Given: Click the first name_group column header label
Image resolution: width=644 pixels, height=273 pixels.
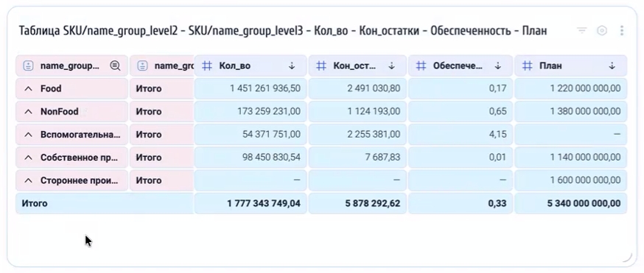Looking at the screenshot, I should pos(70,65).
